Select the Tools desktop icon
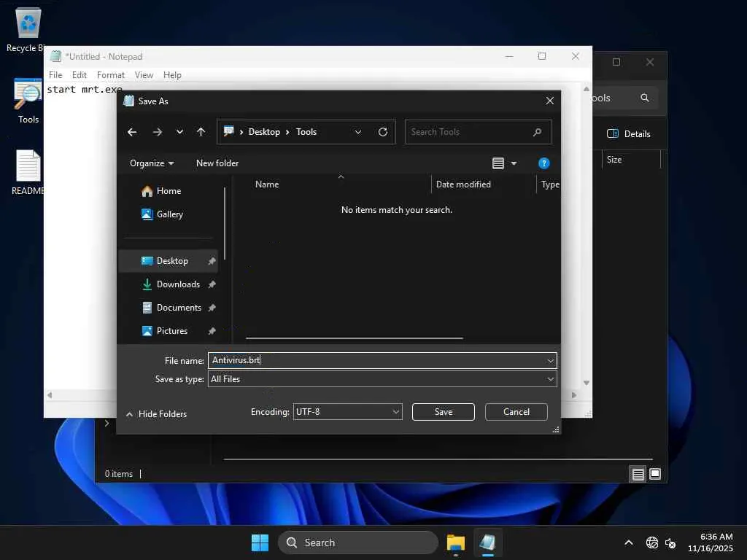This screenshot has height=560, width=747. coord(28,101)
